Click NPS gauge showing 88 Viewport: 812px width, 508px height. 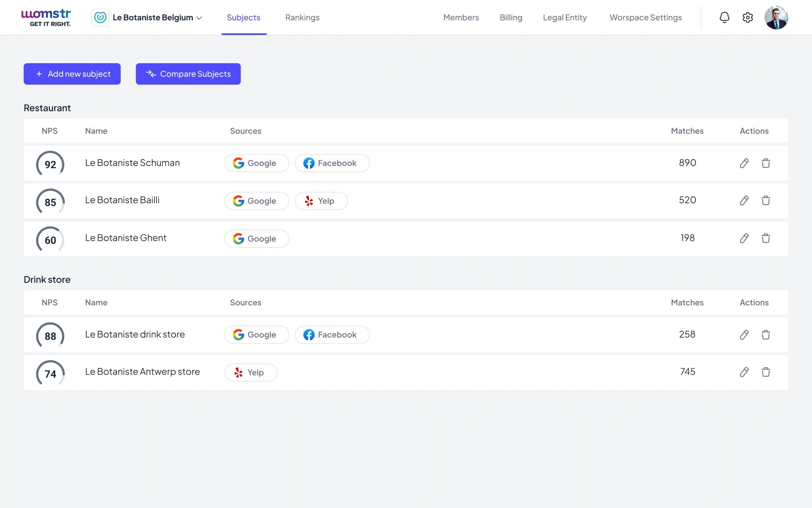click(x=50, y=335)
